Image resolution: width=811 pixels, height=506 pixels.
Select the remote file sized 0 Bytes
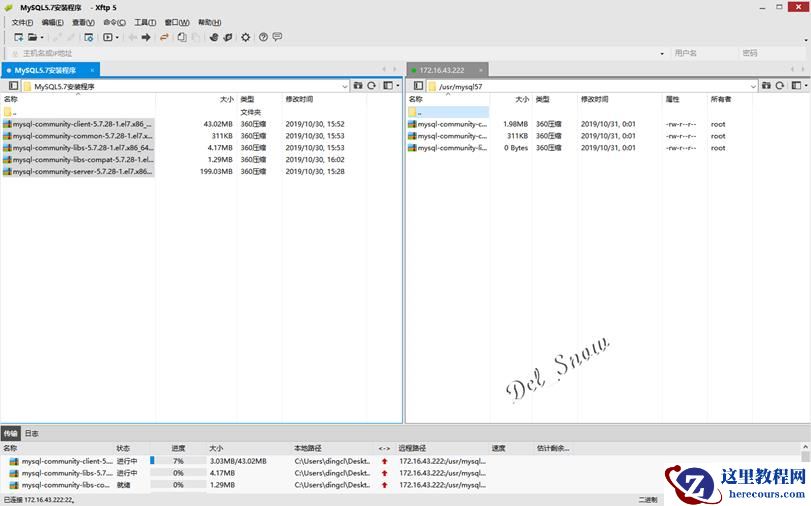448,148
